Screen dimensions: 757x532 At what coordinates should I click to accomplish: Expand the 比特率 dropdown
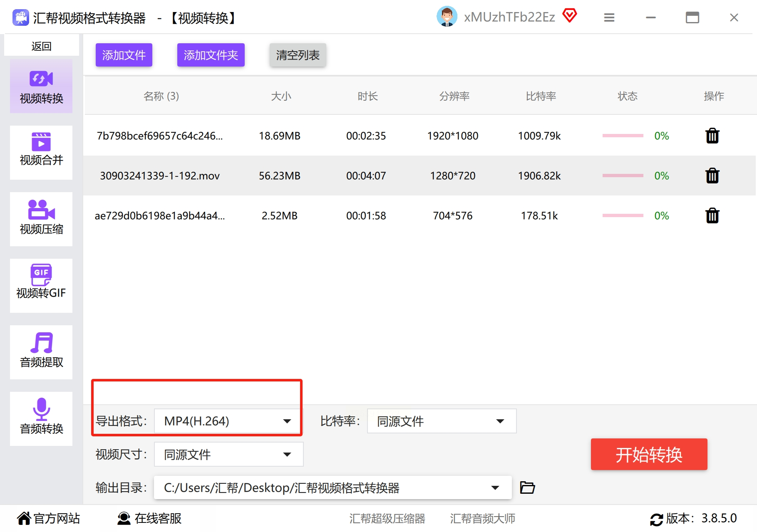point(442,421)
